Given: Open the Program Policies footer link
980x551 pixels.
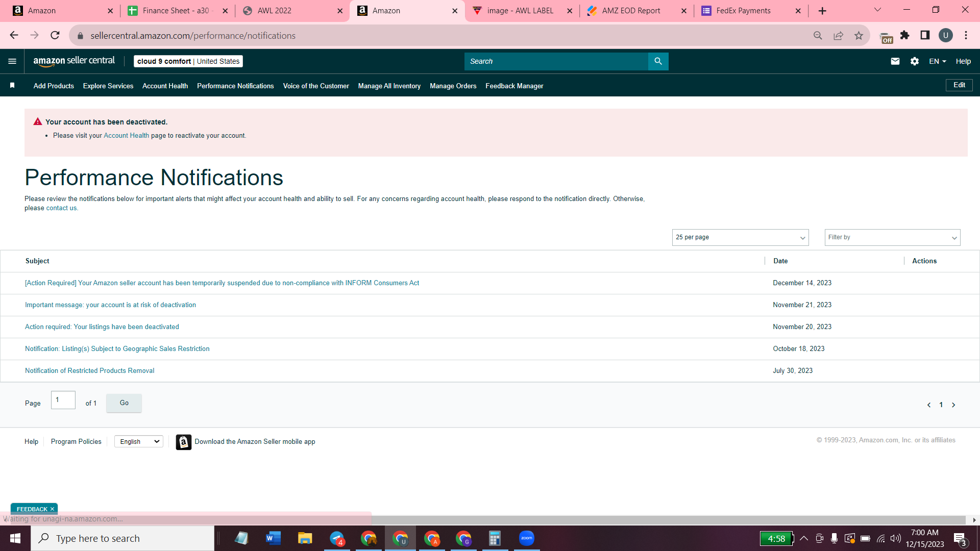Looking at the screenshot, I should coord(76,442).
